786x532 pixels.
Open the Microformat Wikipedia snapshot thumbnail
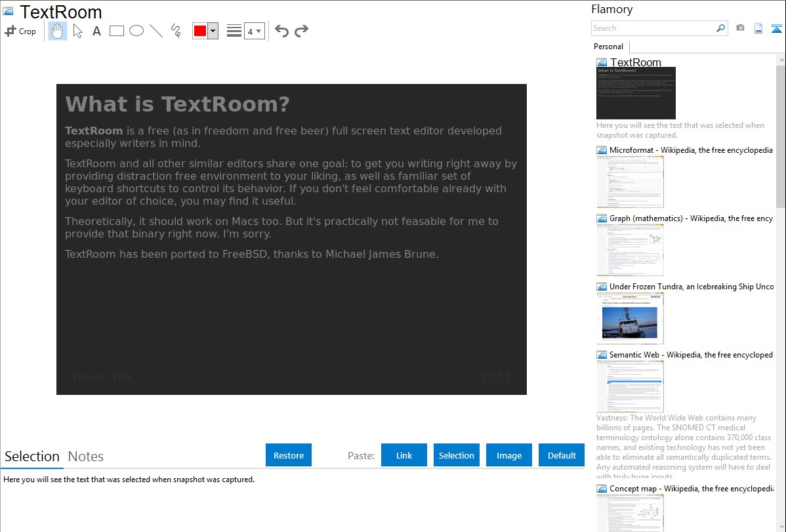630,182
